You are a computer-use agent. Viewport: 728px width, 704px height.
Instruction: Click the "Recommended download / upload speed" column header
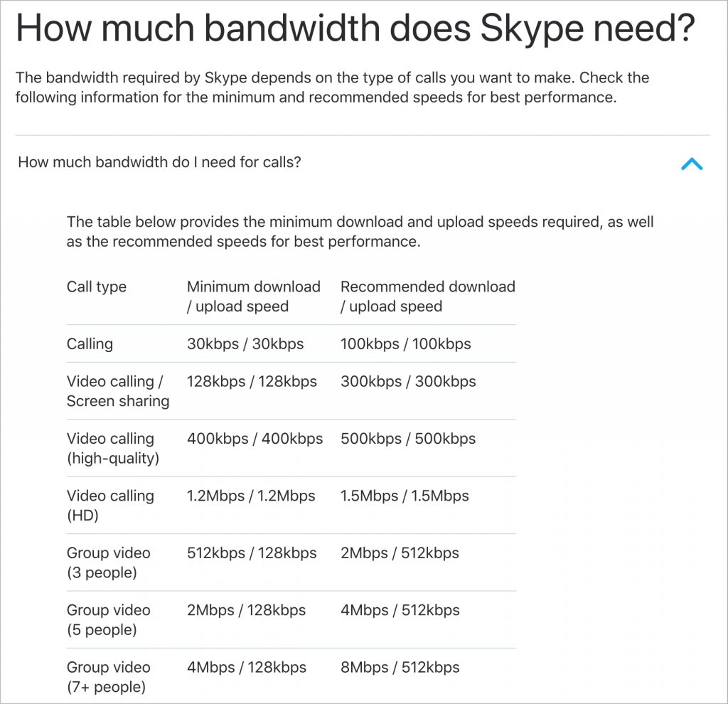tap(427, 297)
